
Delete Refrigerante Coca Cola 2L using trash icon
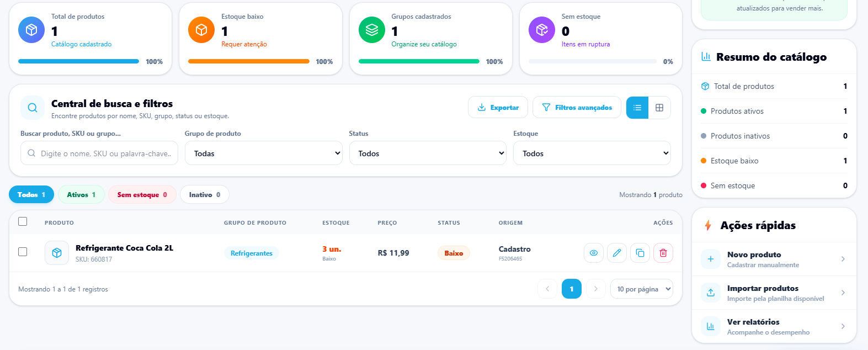pyautogui.click(x=663, y=253)
